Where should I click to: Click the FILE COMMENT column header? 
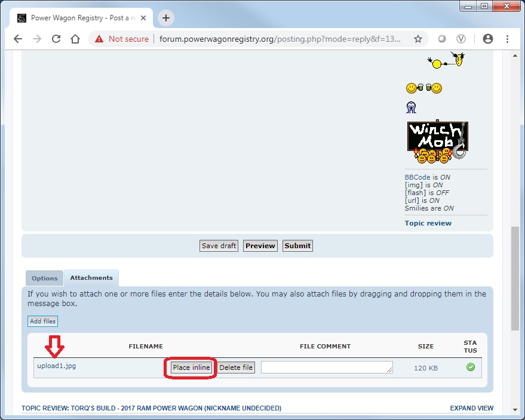coord(325,347)
